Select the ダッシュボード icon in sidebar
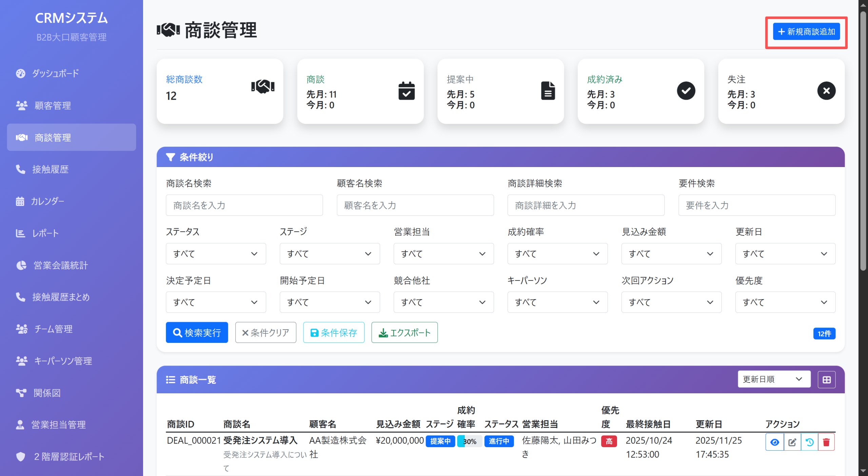This screenshot has height=476, width=868. pos(21,73)
